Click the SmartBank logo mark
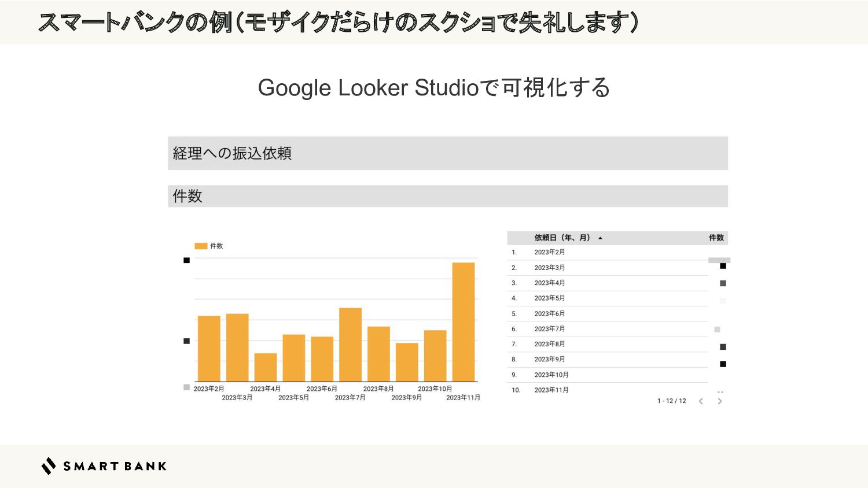Viewport: 868px width, 488px height. (x=49, y=466)
